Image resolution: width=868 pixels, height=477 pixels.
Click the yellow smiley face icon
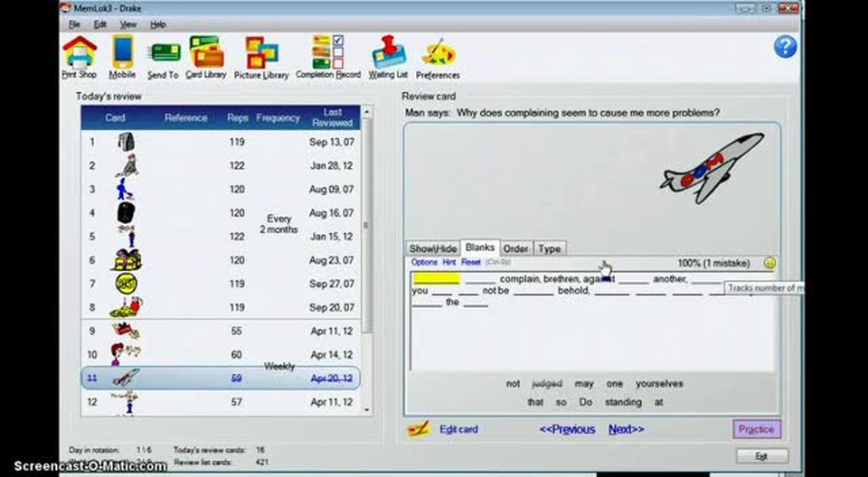769,264
